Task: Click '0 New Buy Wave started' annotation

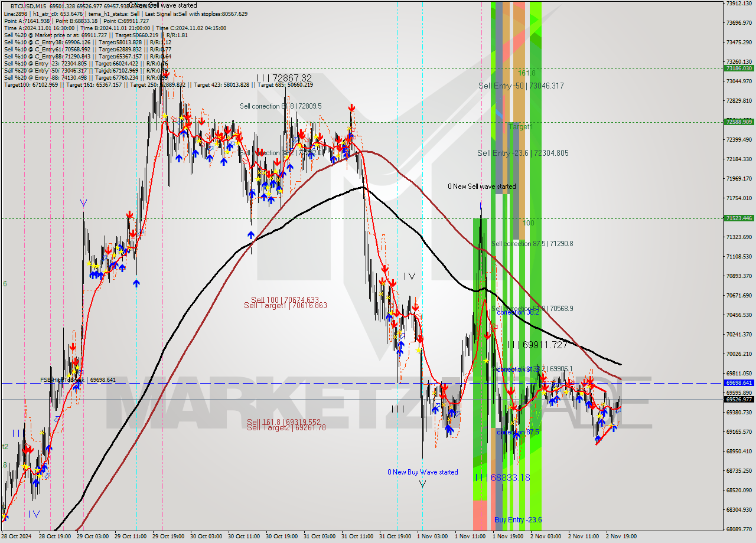Action: [x=422, y=472]
